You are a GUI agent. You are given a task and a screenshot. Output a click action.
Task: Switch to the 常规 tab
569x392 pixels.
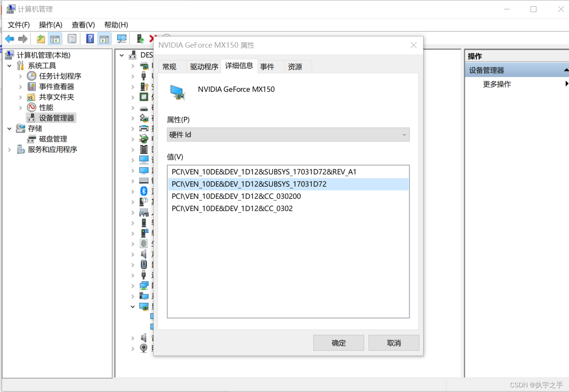coord(169,67)
